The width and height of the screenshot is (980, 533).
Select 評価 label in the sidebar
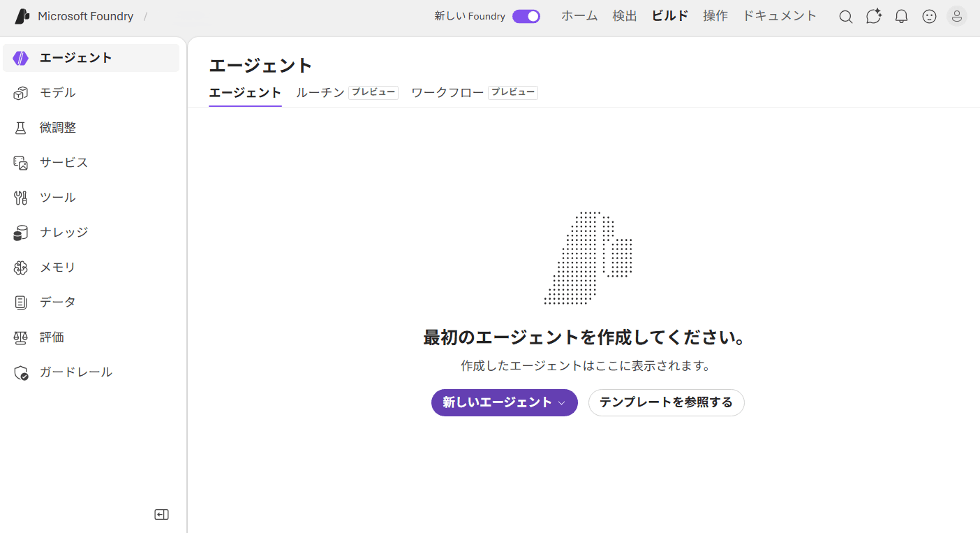coord(52,337)
